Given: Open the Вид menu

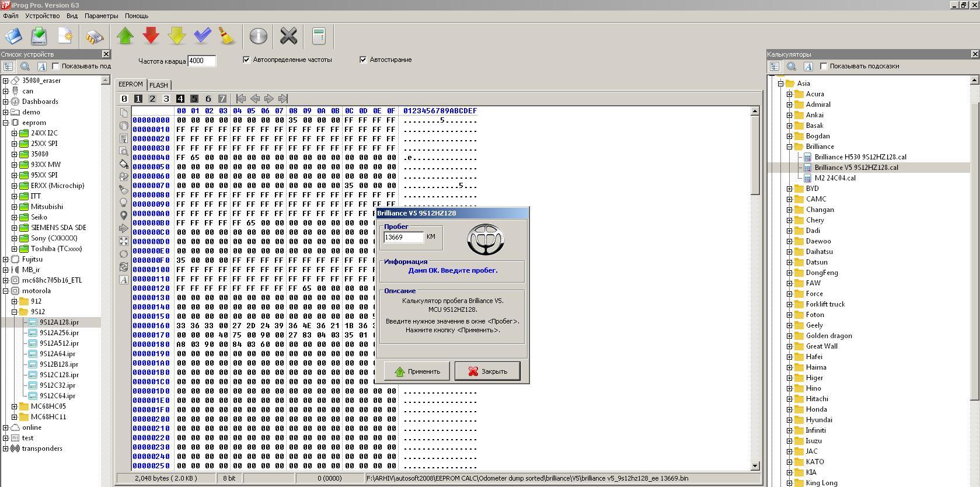Looking at the screenshot, I should [x=72, y=16].
